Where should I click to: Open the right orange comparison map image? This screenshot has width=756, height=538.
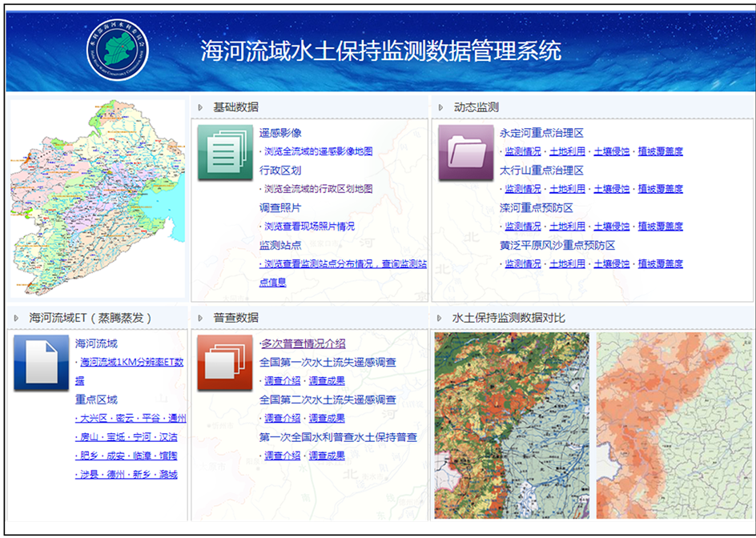674,425
